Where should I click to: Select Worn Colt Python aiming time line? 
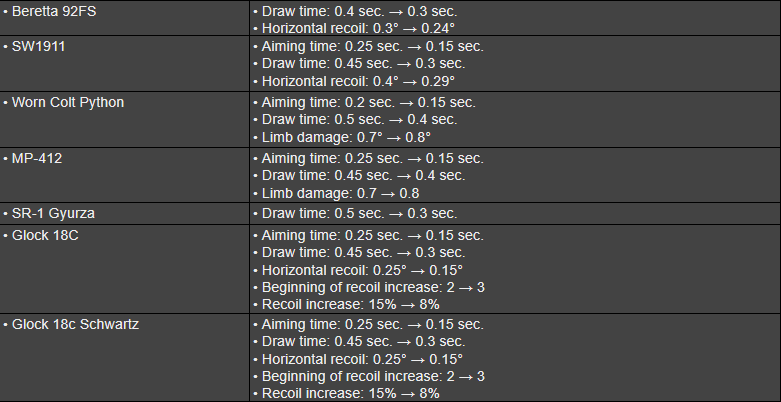tap(367, 103)
